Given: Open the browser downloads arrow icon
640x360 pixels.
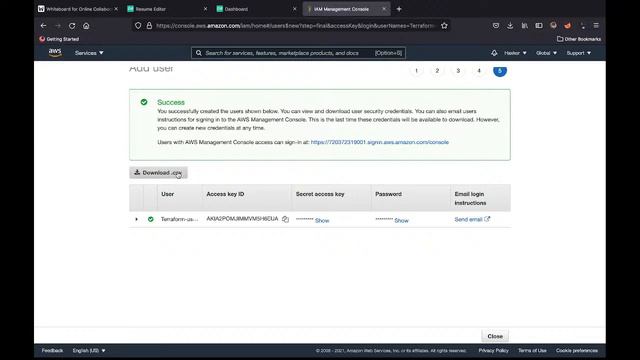Looking at the screenshot, I should click(510, 26).
